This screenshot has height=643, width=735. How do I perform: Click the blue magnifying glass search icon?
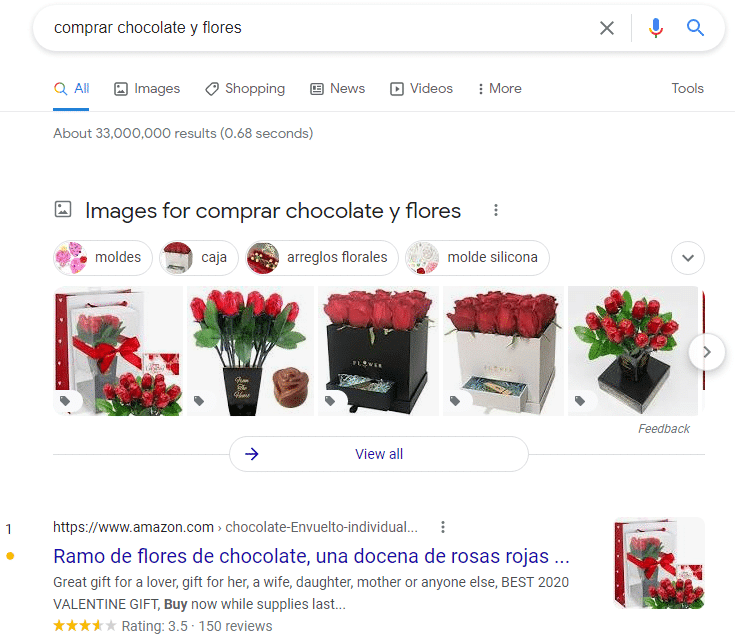[696, 28]
